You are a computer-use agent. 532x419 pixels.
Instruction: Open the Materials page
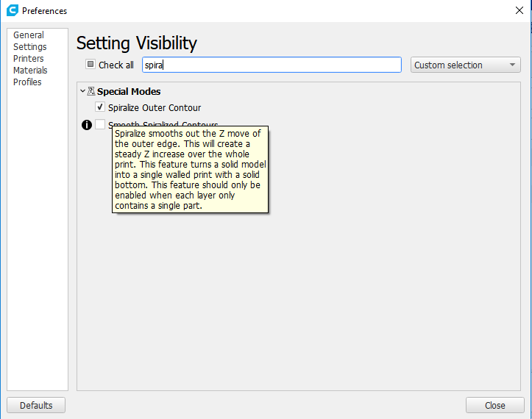tap(30, 71)
